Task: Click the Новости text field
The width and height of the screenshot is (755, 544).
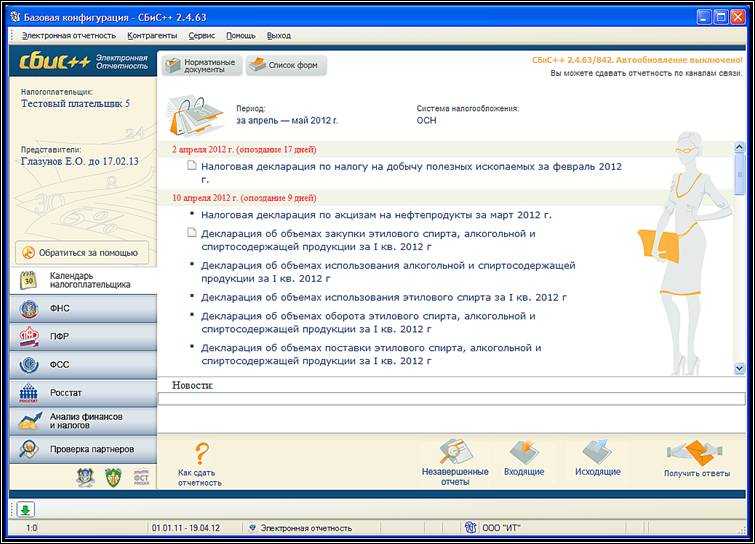Action: (452, 399)
